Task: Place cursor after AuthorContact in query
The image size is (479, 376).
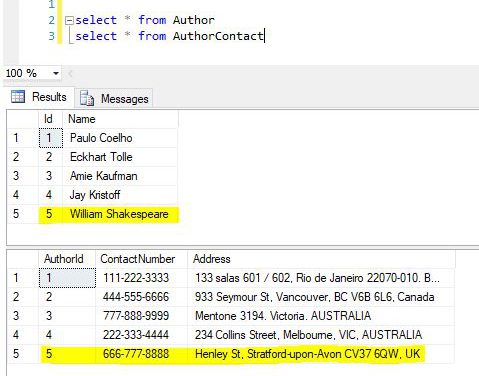Action: pyautogui.click(x=264, y=36)
